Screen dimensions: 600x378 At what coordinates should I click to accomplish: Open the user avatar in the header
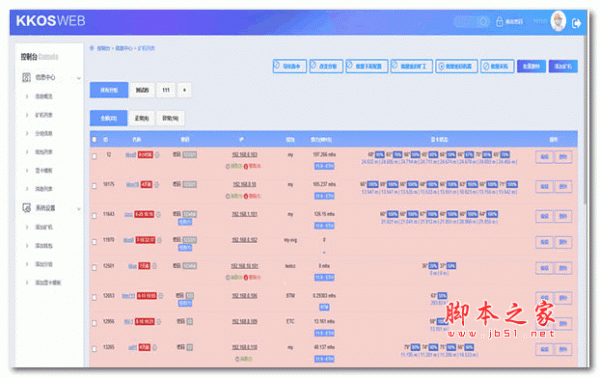558,21
